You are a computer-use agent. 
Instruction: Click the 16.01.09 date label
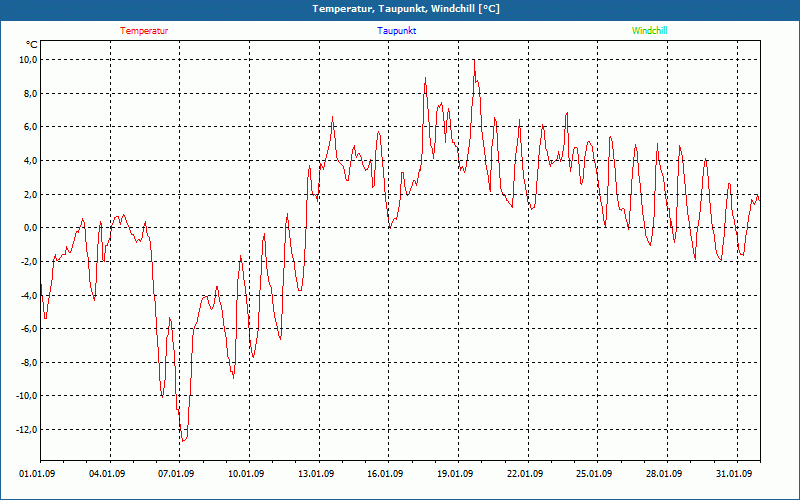(x=385, y=474)
